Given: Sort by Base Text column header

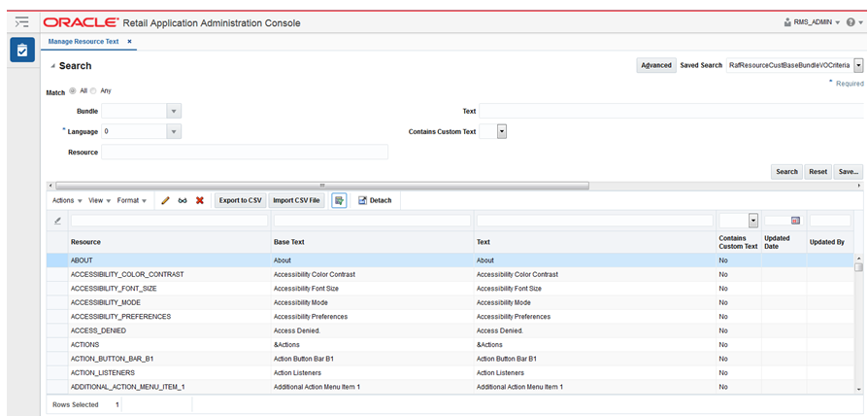Looking at the screenshot, I should point(289,242).
